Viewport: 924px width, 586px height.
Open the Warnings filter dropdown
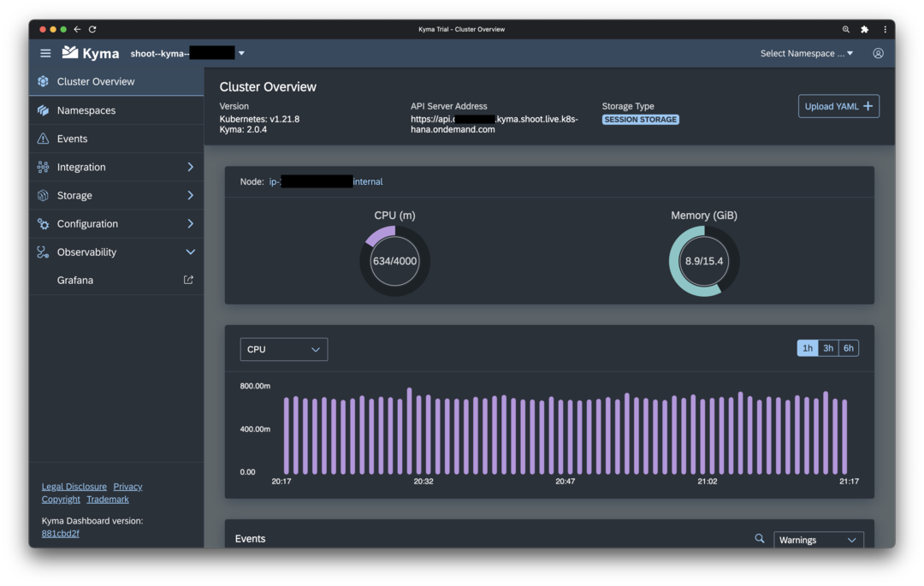(x=817, y=540)
